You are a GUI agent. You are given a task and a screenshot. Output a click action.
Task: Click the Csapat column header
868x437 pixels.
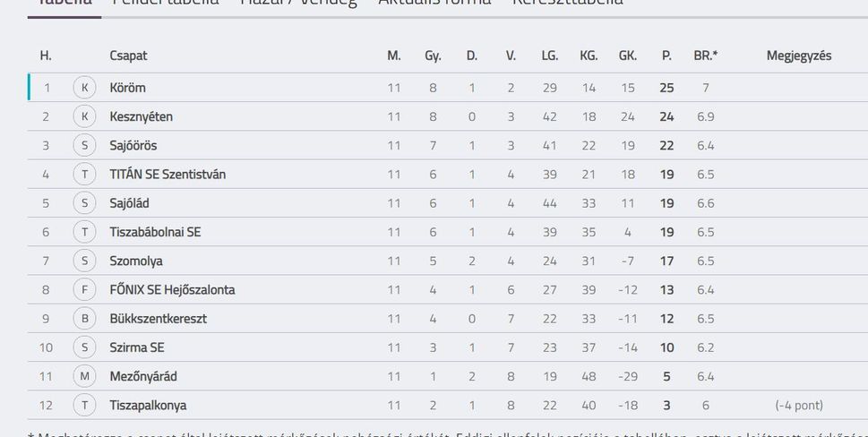click(x=128, y=56)
